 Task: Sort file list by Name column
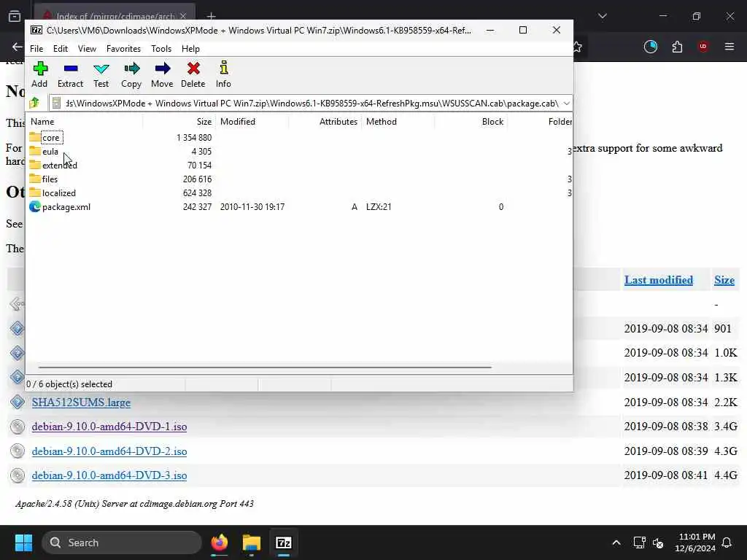(x=85, y=122)
